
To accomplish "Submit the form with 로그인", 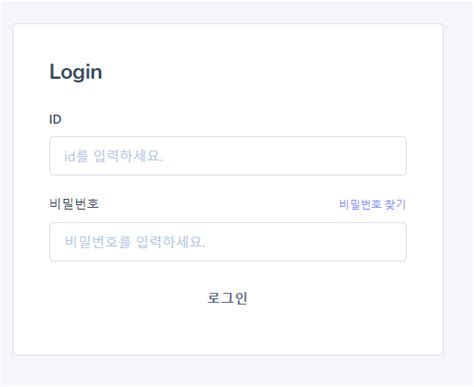I will click(228, 298).
